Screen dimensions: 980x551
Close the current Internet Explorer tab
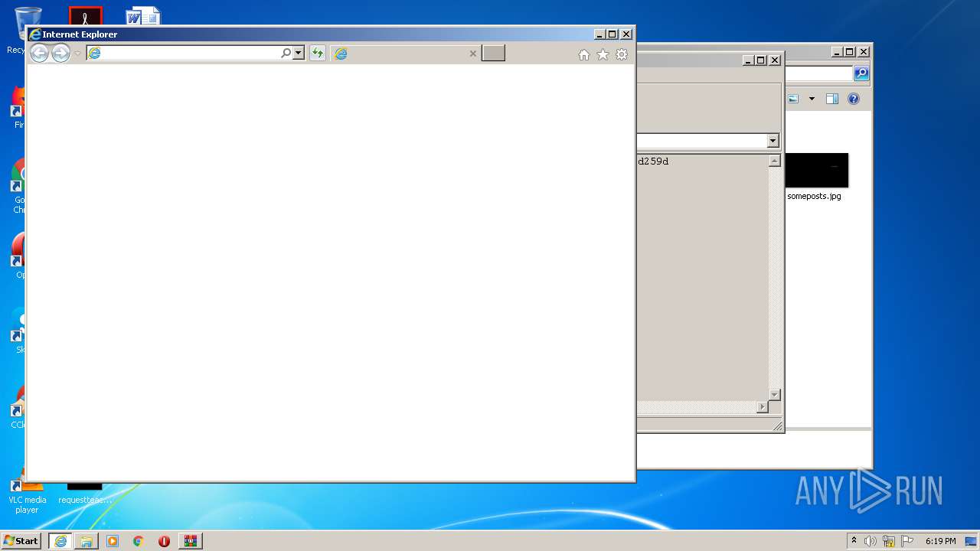pyautogui.click(x=472, y=54)
